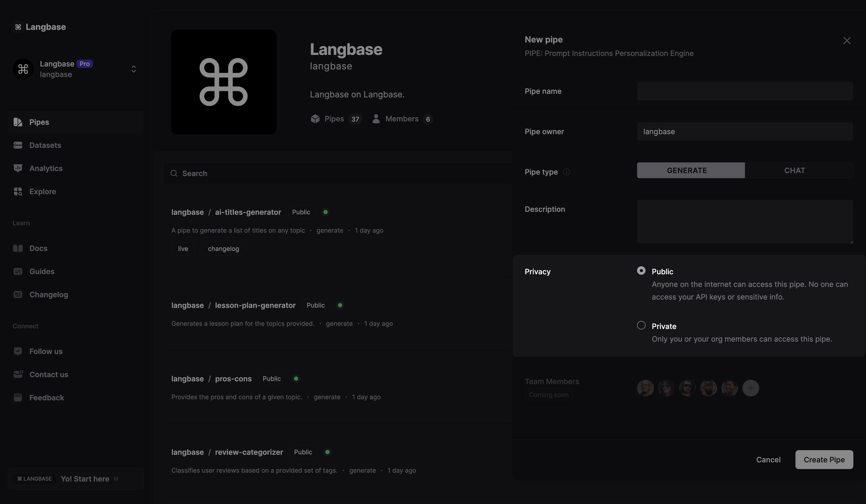Click the Docs book icon
The height and width of the screenshot is (504, 866).
point(18,248)
